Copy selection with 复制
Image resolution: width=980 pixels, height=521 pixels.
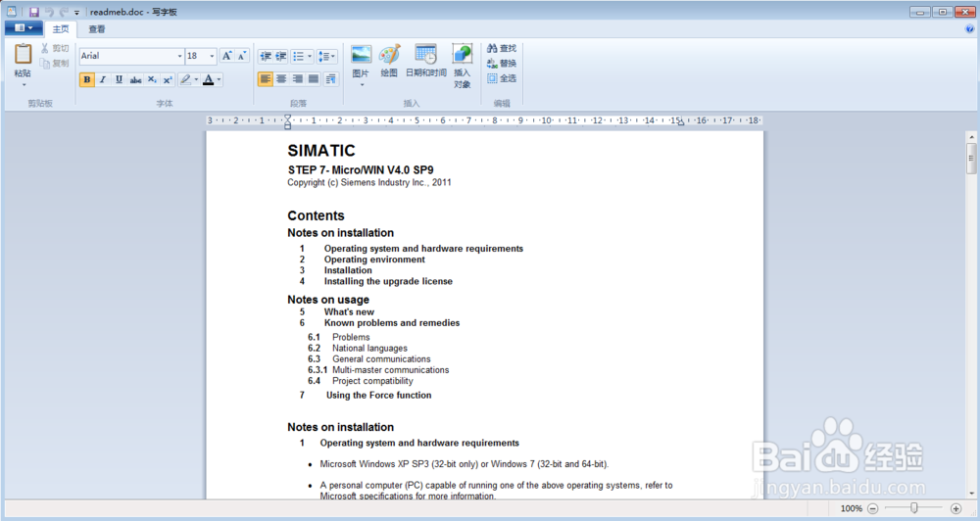tap(55, 63)
